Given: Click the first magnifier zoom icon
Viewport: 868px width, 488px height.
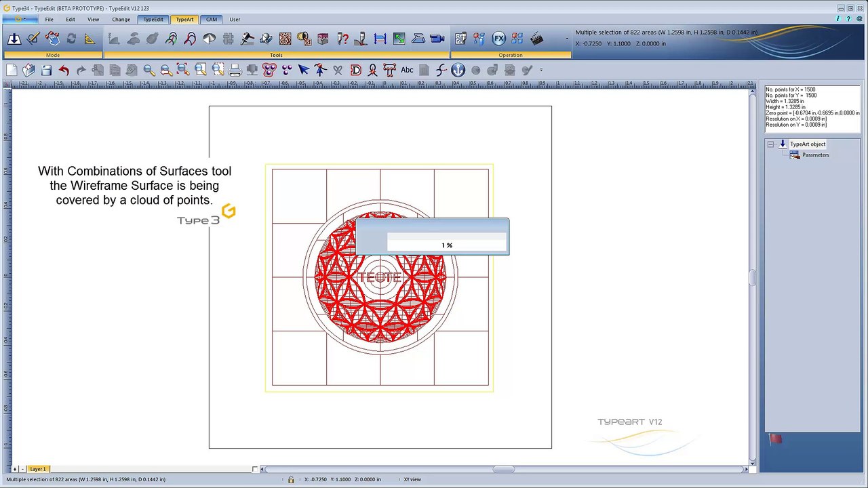Looking at the screenshot, I should pyautogui.click(x=149, y=70).
